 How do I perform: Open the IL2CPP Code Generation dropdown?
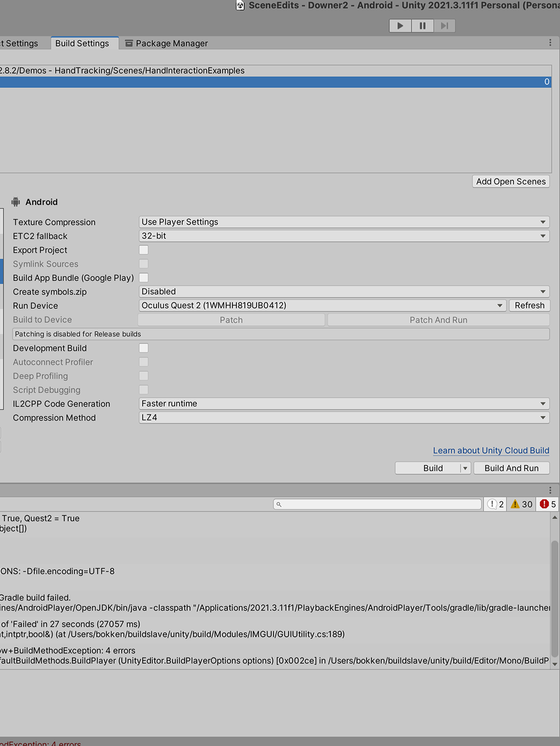344,404
